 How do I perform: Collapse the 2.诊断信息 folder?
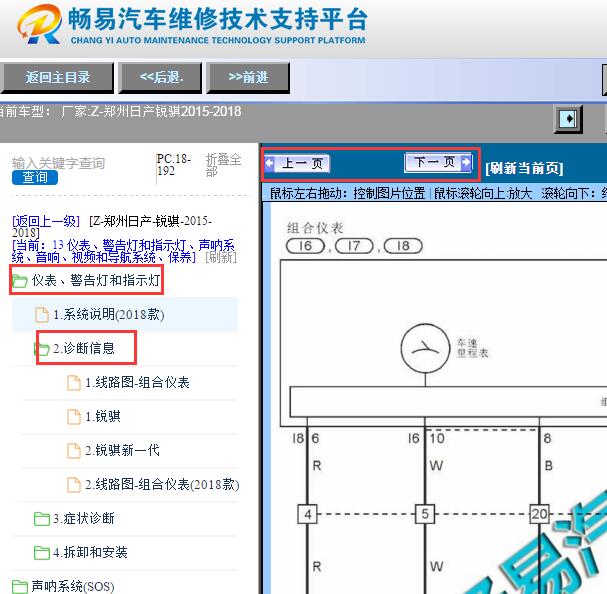coord(84,349)
